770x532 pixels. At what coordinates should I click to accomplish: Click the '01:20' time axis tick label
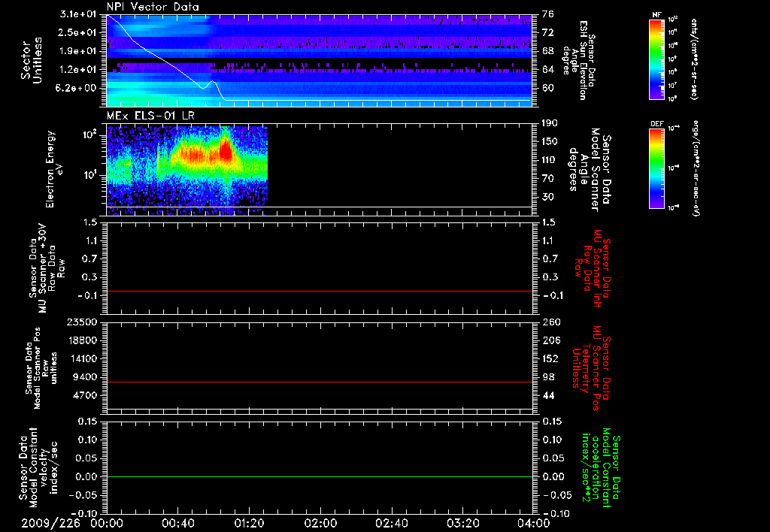[x=249, y=523]
